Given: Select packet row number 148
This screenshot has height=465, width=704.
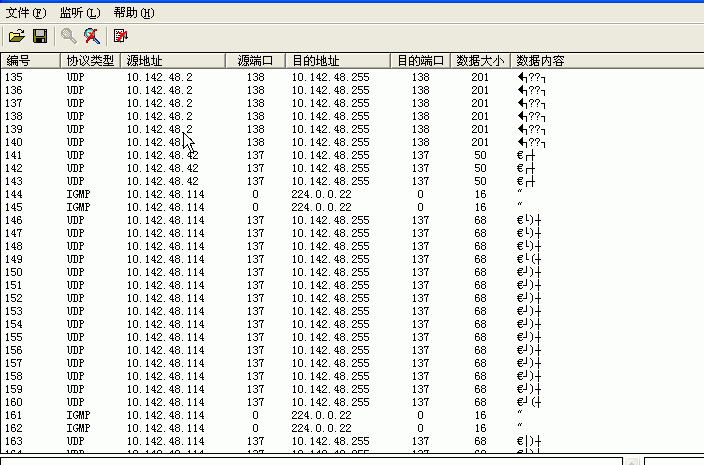Looking at the screenshot, I should click(x=352, y=246).
